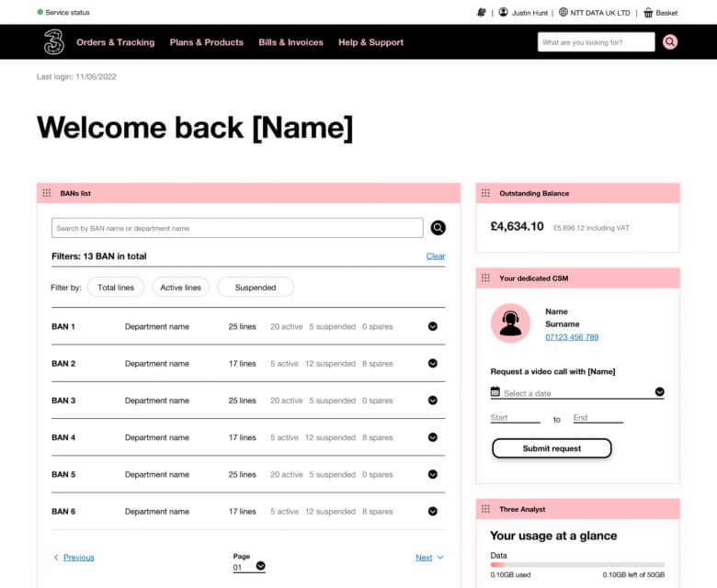Open the Page 01 dropdown
Screen dimensions: 717x588
(x=261, y=566)
